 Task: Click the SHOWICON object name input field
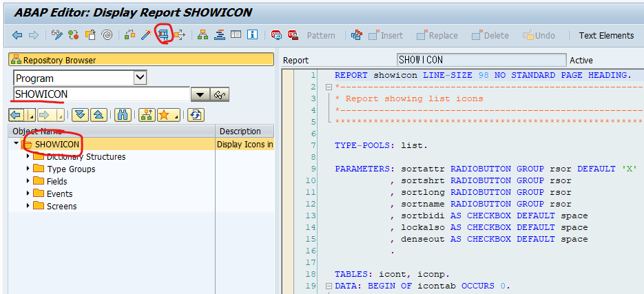tap(101, 94)
